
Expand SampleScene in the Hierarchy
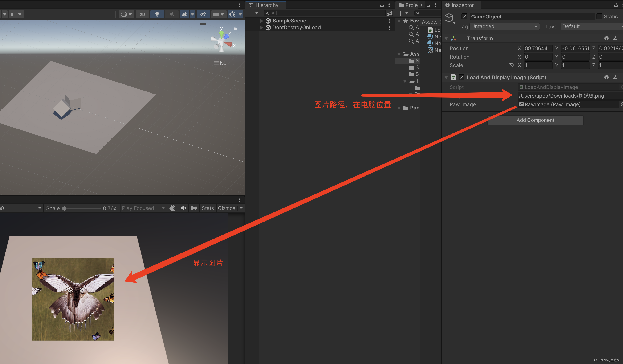(x=261, y=21)
